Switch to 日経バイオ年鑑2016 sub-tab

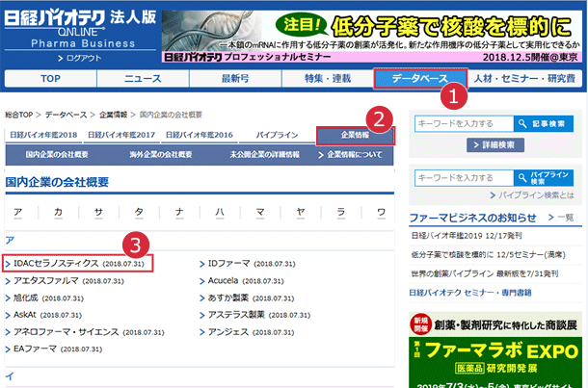(200, 135)
